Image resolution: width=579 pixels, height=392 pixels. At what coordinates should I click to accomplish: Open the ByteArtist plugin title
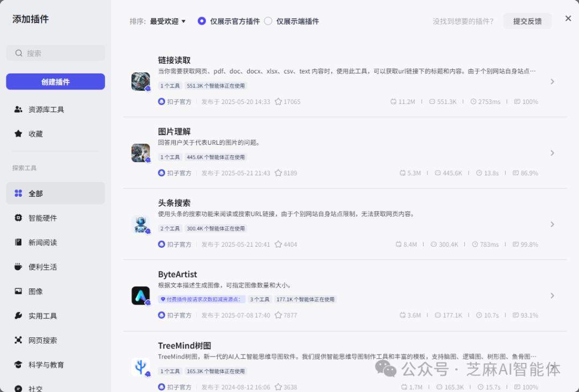pos(177,274)
